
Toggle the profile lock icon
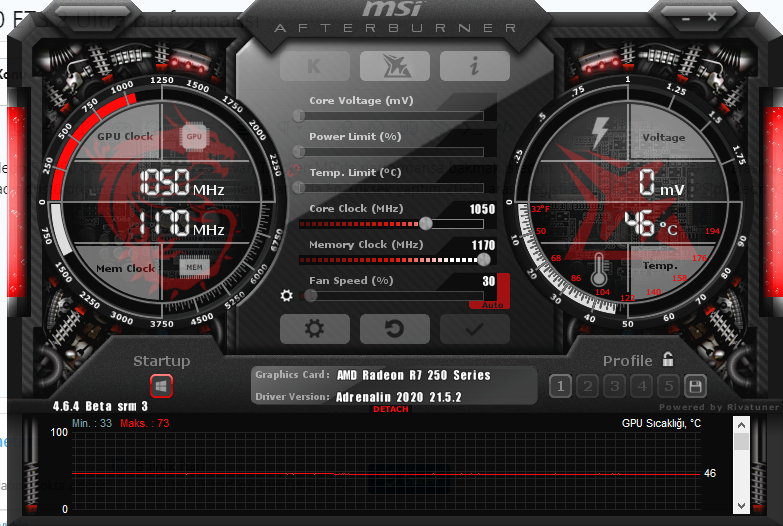pyautogui.click(x=668, y=359)
